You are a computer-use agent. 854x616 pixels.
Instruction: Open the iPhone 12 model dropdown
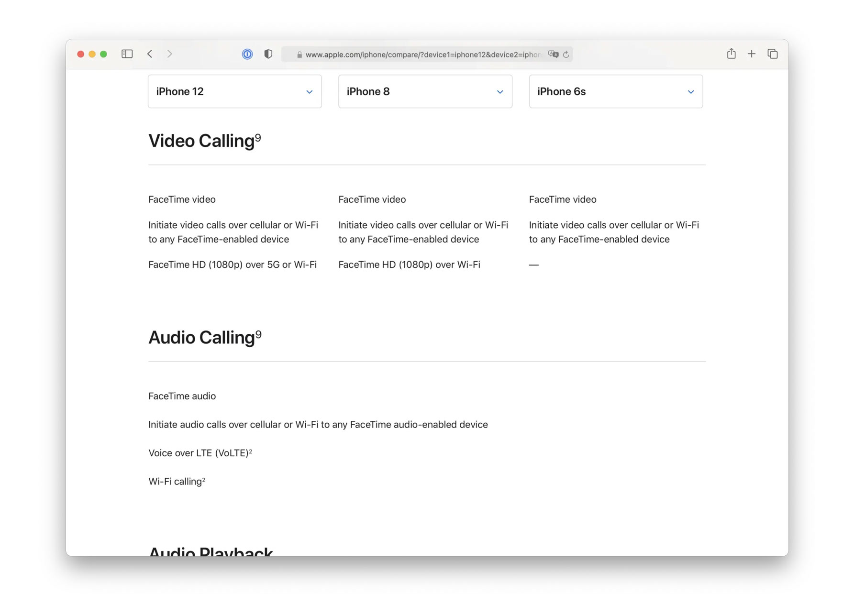pyautogui.click(x=235, y=91)
